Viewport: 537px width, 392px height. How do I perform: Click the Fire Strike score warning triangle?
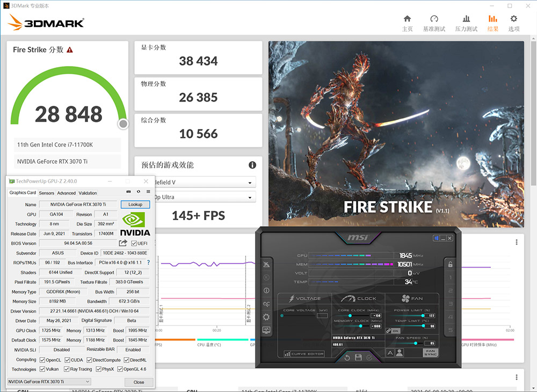click(x=70, y=50)
